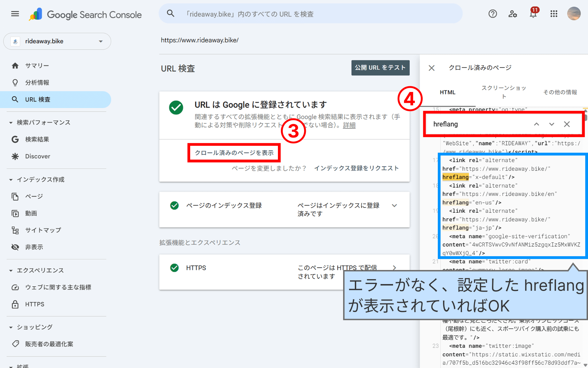The height and width of the screenshot is (368, 588).
Task: Click the 公開 URL をテスト button
Action: 380,68
